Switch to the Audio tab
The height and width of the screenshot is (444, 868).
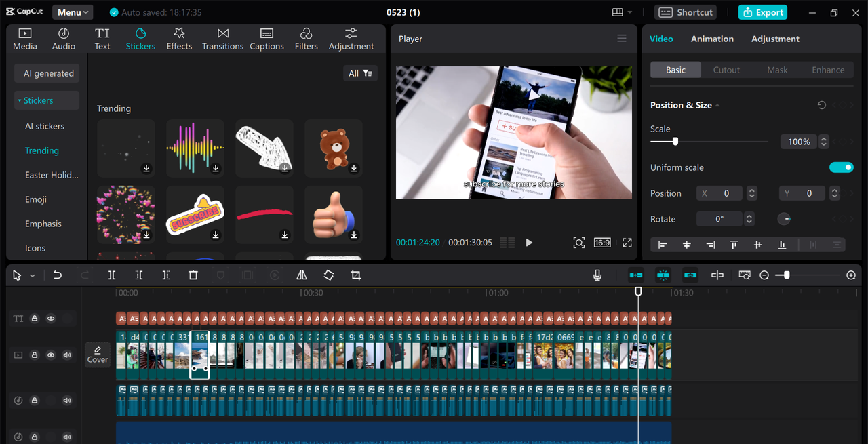[x=64, y=39]
